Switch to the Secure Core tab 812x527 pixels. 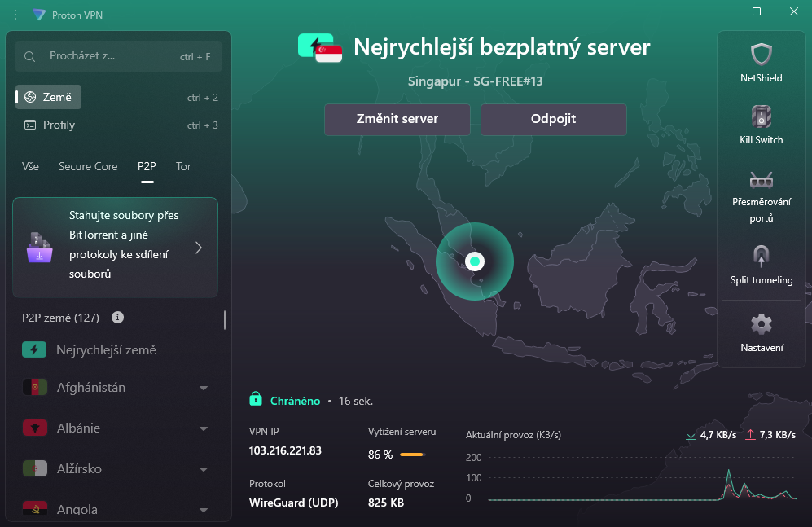click(87, 166)
